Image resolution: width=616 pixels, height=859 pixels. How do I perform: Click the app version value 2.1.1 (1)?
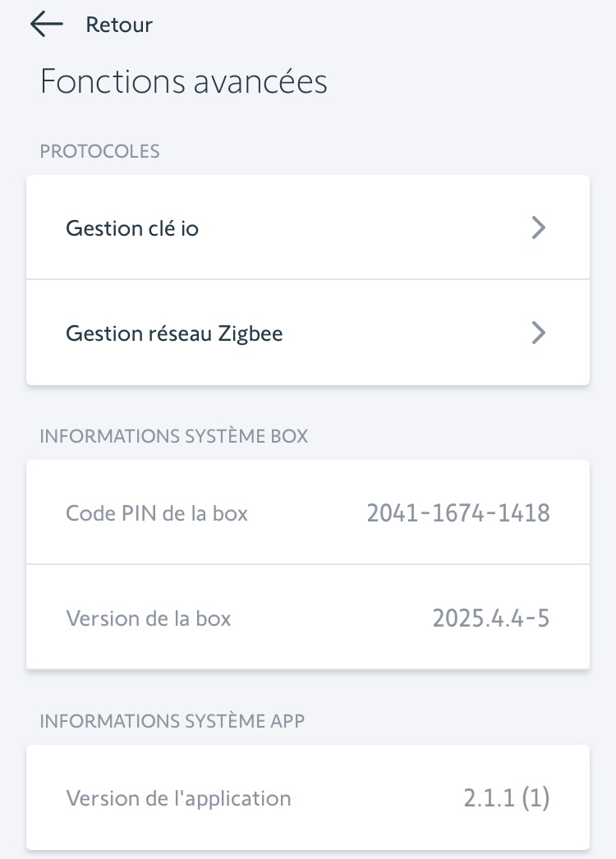(506, 797)
